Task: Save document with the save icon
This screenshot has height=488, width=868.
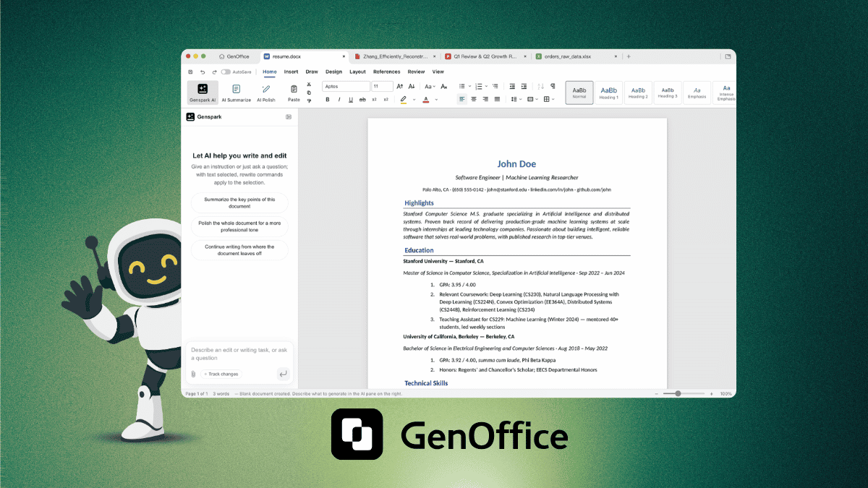Action: point(190,72)
